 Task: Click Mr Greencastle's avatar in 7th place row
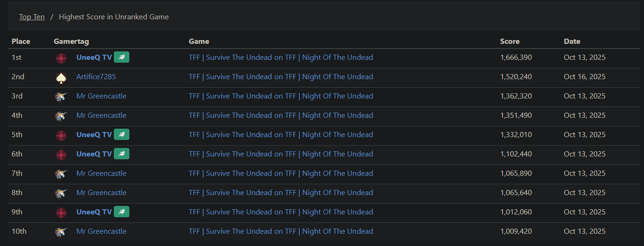(61, 173)
